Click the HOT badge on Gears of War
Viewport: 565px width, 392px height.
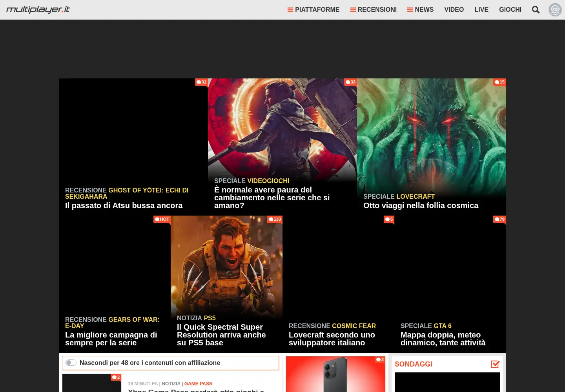click(162, 219)
